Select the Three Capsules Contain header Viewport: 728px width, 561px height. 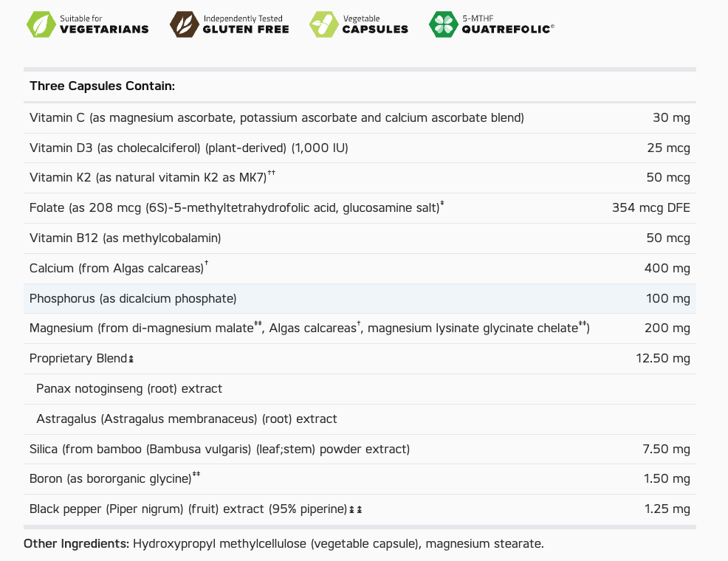pos(102,86)
